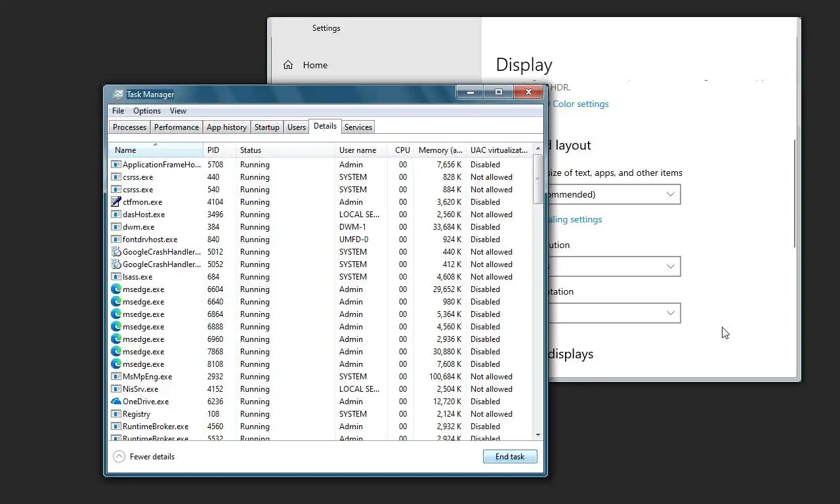The image size is (840, 504).
Task: Click the dasHost.exe process icon
Action: tap(116, 215)
